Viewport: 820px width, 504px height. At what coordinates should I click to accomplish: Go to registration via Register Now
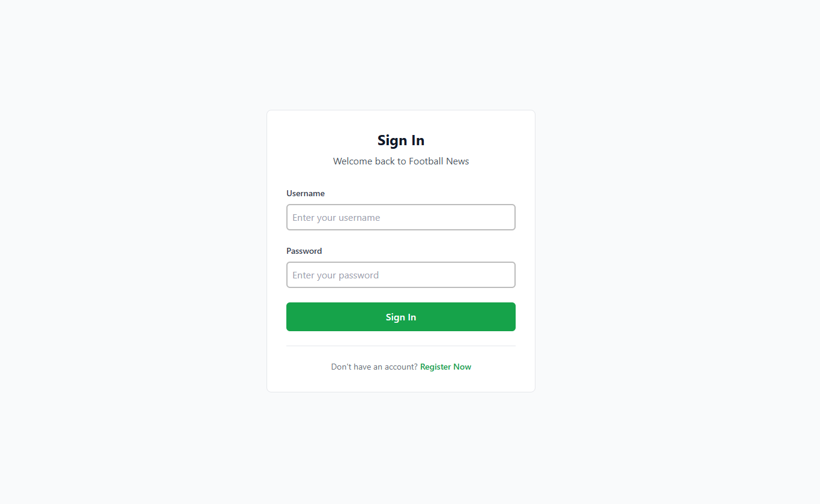[x=445, y=367]
